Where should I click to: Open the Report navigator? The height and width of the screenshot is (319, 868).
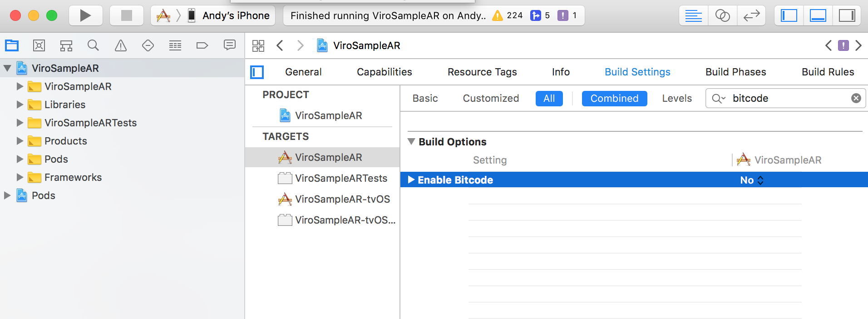click(230, 45)
